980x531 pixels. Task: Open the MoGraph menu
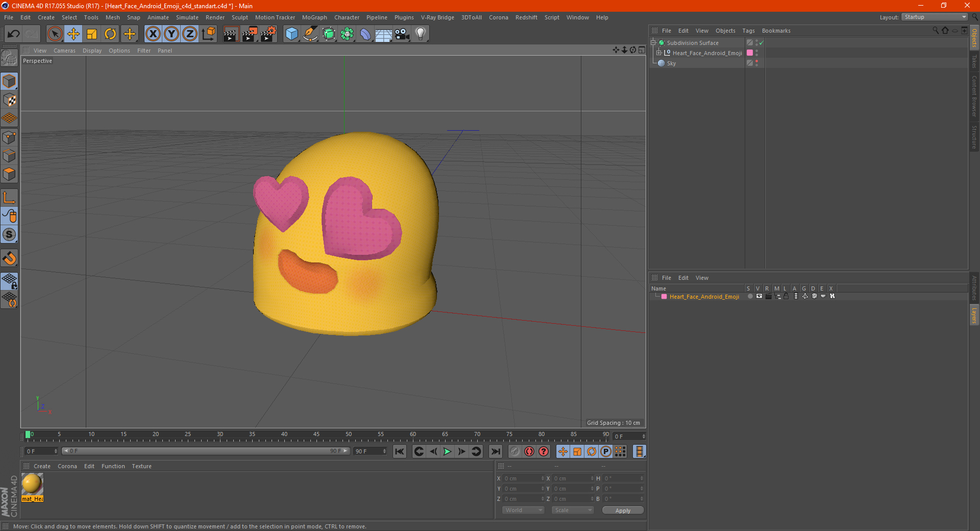[x=314, y=17]
